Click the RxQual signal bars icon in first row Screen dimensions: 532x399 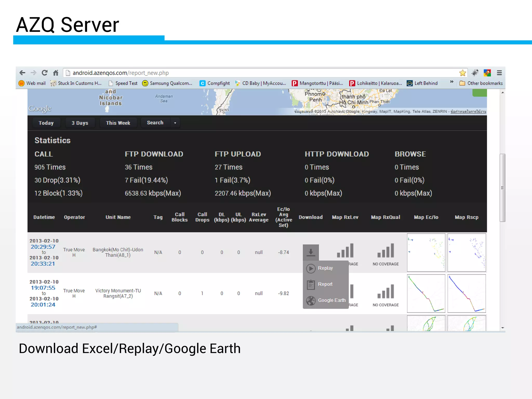385,251
